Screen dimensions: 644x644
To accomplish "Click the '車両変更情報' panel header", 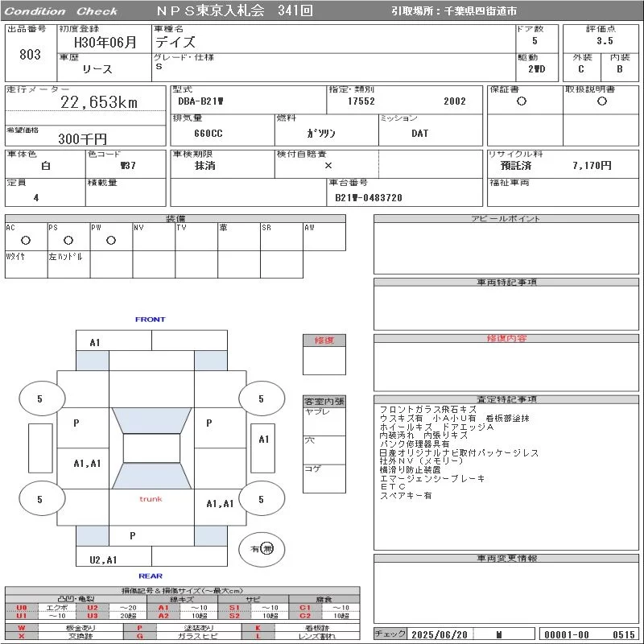I will click(x=506, y=558).
